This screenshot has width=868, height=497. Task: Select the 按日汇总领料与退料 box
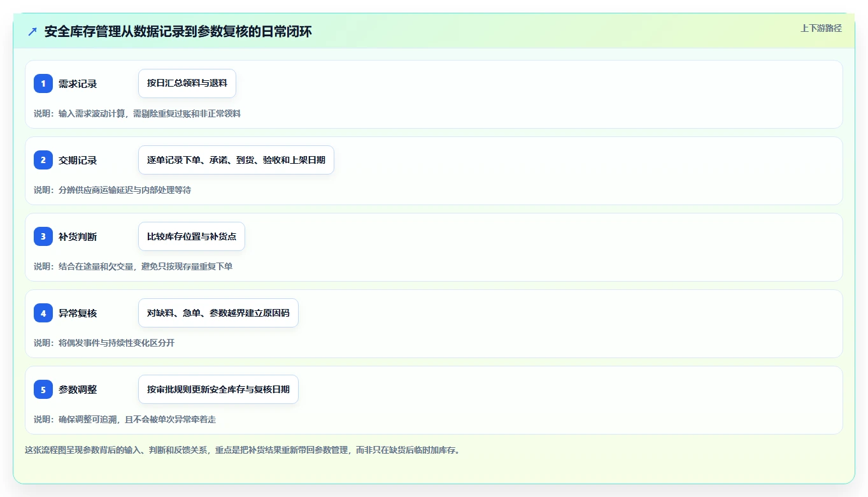pos(187,83)
